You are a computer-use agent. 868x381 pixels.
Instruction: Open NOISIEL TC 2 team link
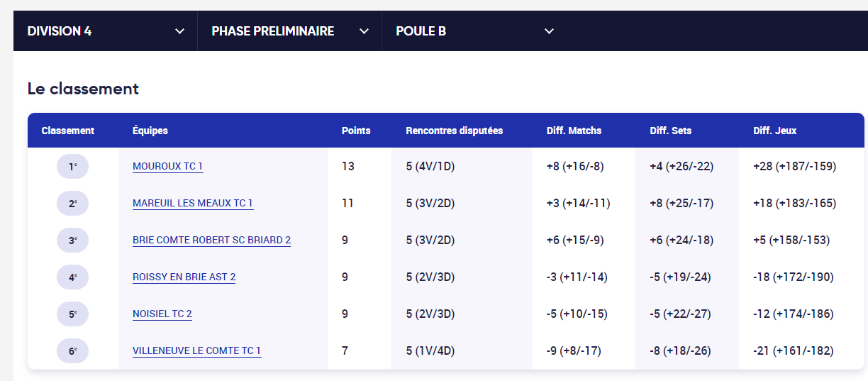coord(162,314)
